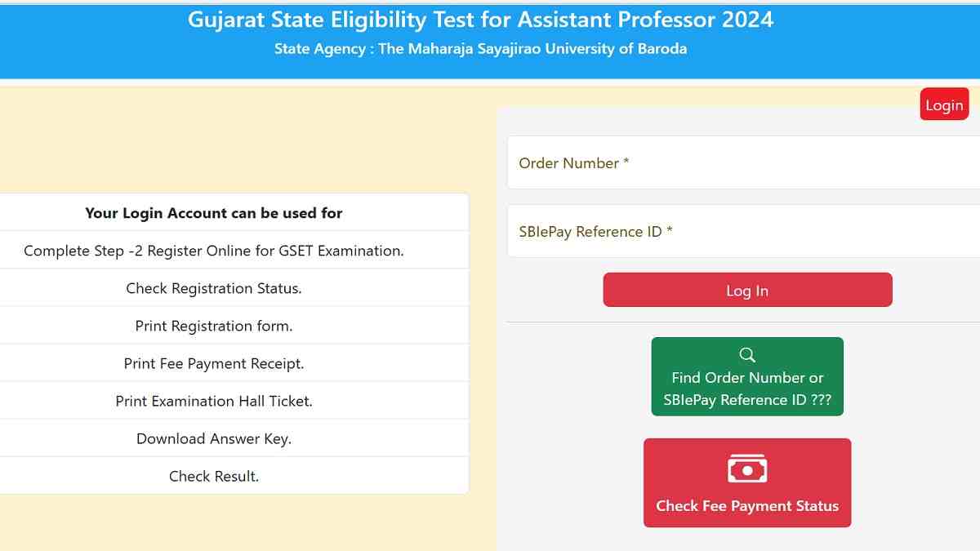Click Download Answer Key entry
The width and height of the screenshot is (980, 551).
coord(214,438)
